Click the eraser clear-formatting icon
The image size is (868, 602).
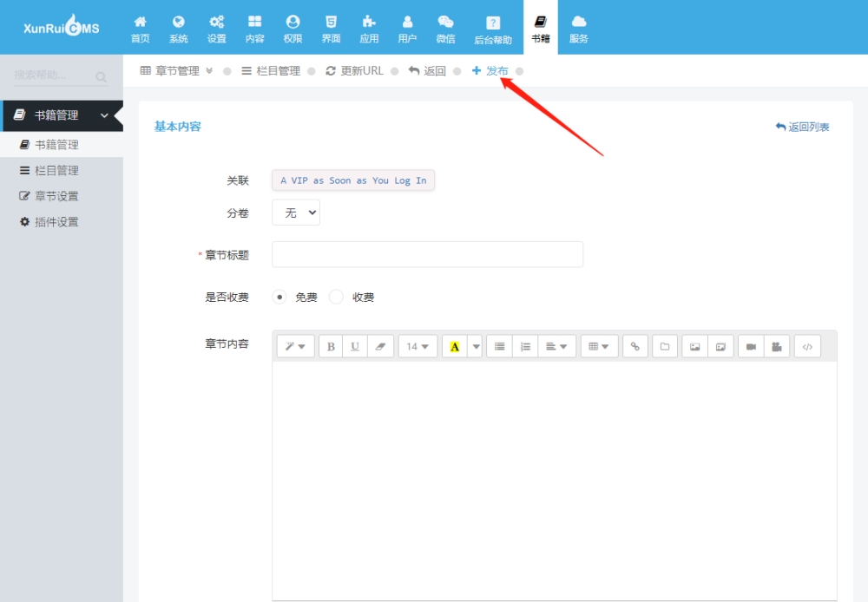tap(380, 346)
